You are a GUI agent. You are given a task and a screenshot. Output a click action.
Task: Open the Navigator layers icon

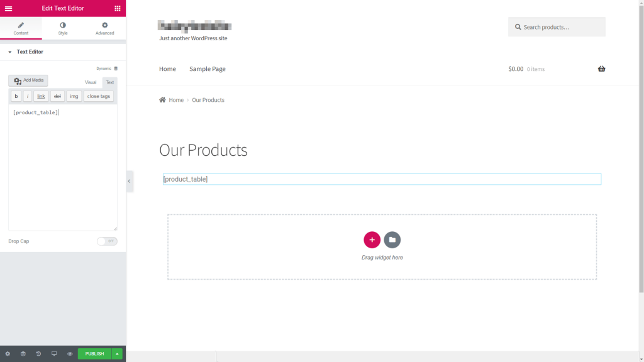pos(23,354)
